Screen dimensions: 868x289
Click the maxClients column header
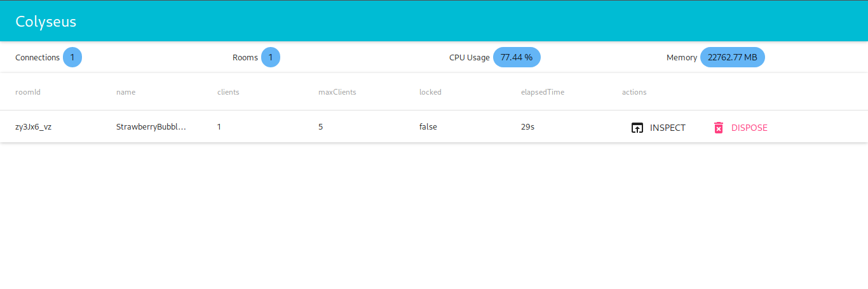coord(337,92)
